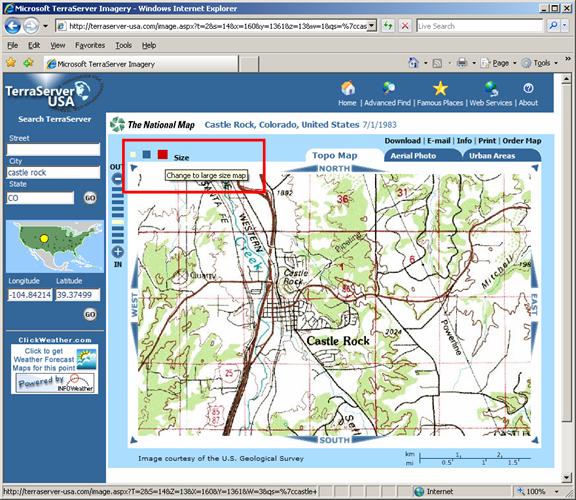Open the Help menu

tap(149, 45)
